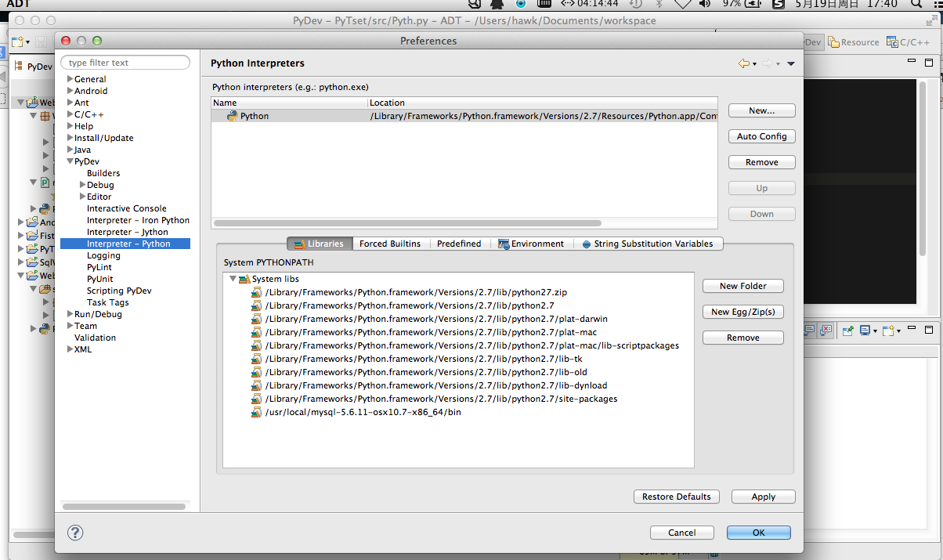Expand the Run/Debug preferences category

[x=70, y=314]
